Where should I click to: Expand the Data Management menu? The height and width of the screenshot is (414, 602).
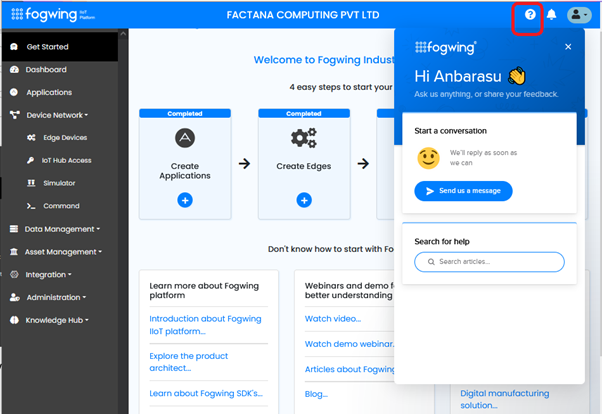point(60,229)
